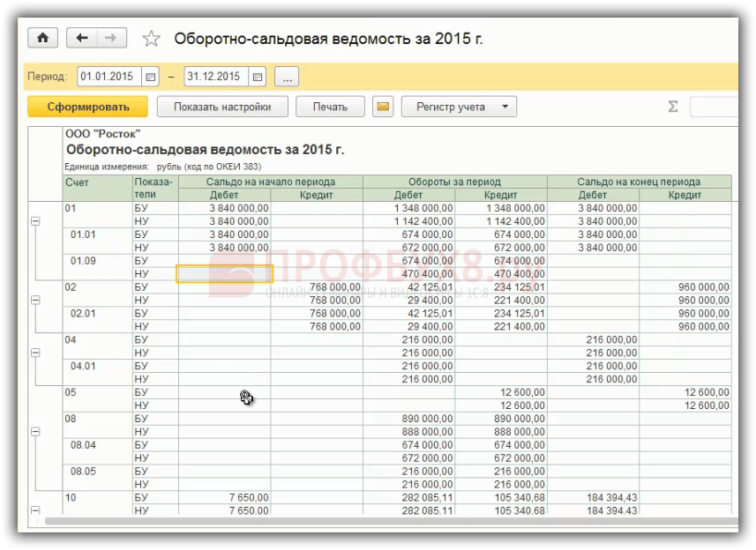
Task: Collapse the account 08 group
Action: pyautogui.click(x=35, y=432)
